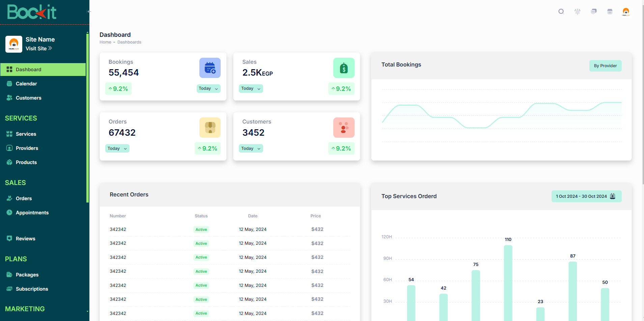Click the bar labeled 87 in the chart

[x=573, y=291]
